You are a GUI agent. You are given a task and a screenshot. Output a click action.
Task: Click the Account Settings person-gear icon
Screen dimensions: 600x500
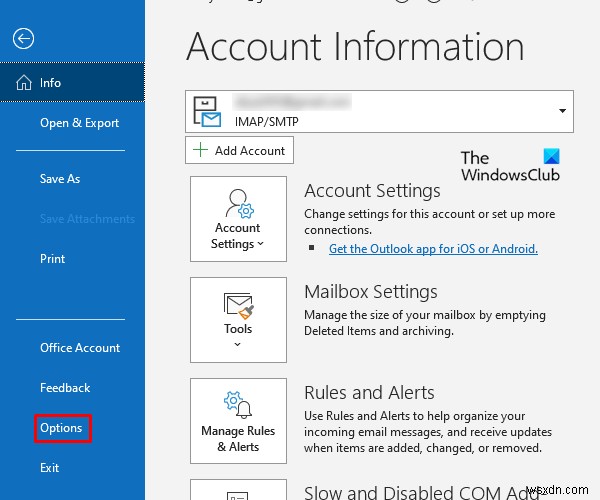[240, 204]
